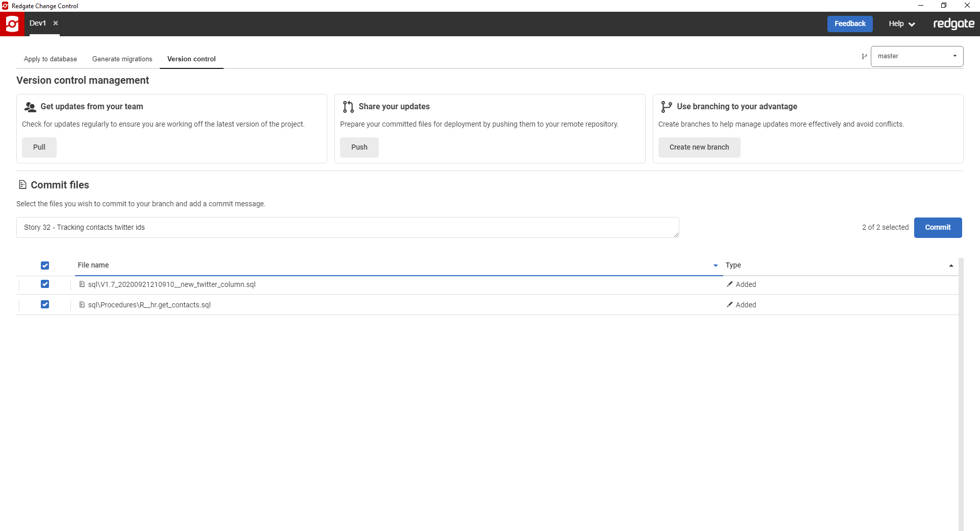980x531 pixels.
Task: Open File name column filter arrow
Action: coord(715,265)
